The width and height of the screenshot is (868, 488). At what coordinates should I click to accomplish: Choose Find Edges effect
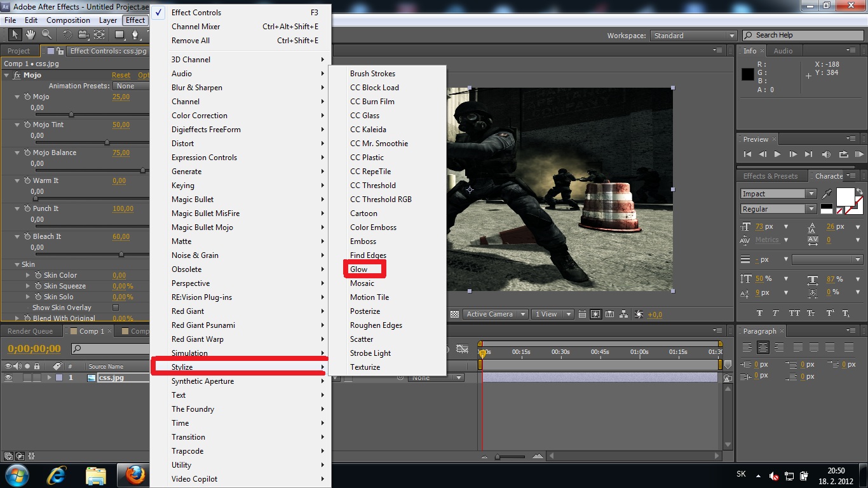387,255
